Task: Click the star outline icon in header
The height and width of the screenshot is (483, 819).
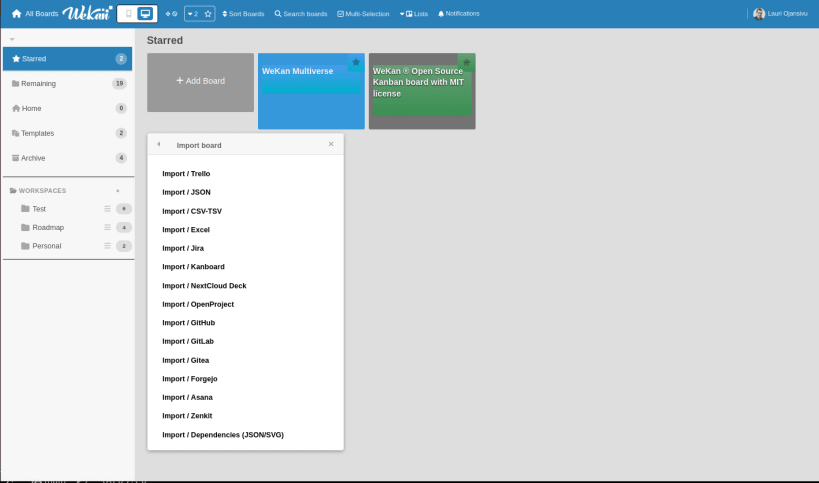Action: pos(208,14)
